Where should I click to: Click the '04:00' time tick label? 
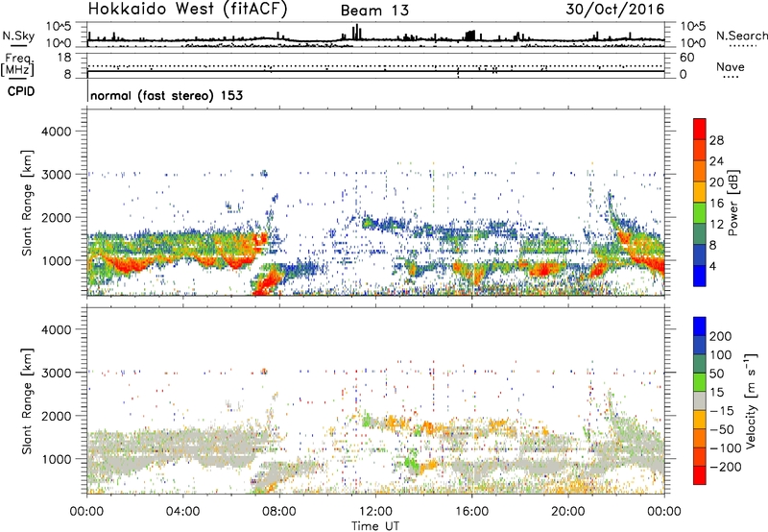coord(182,512)
